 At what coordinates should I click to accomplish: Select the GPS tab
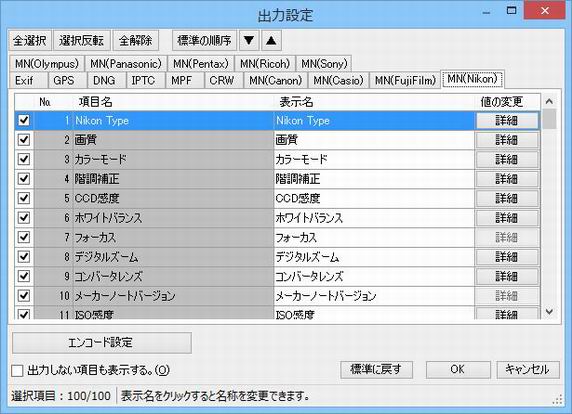[64, 80]
